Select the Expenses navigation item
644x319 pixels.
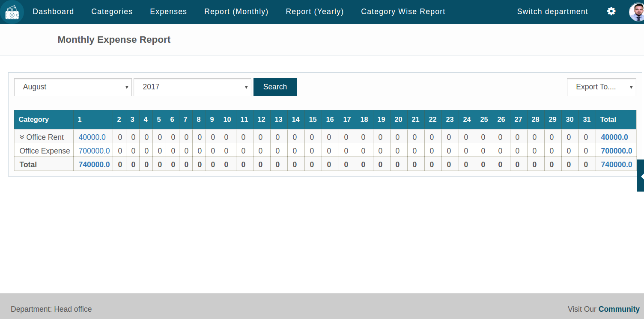coord(168,12)
